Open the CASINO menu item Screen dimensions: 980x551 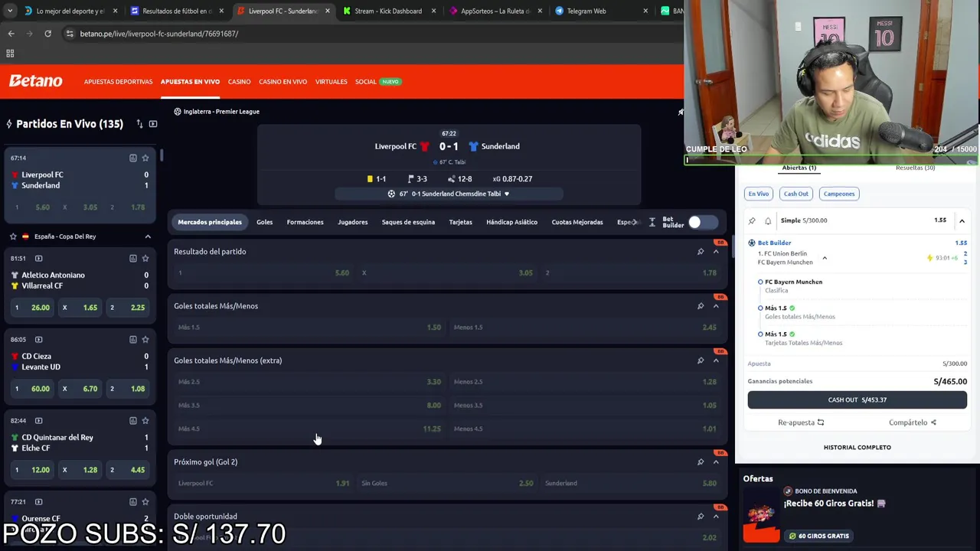pyautogui.click(x=239, y=81)
